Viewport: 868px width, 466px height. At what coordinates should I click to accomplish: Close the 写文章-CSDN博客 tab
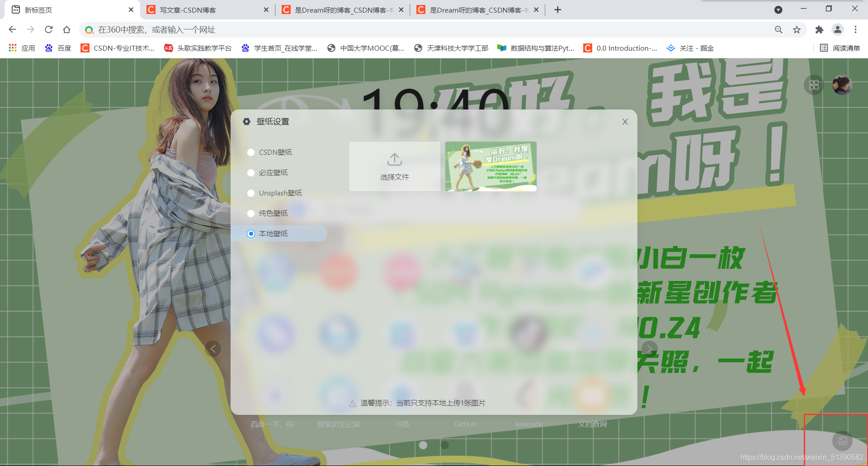pos(266,10)
